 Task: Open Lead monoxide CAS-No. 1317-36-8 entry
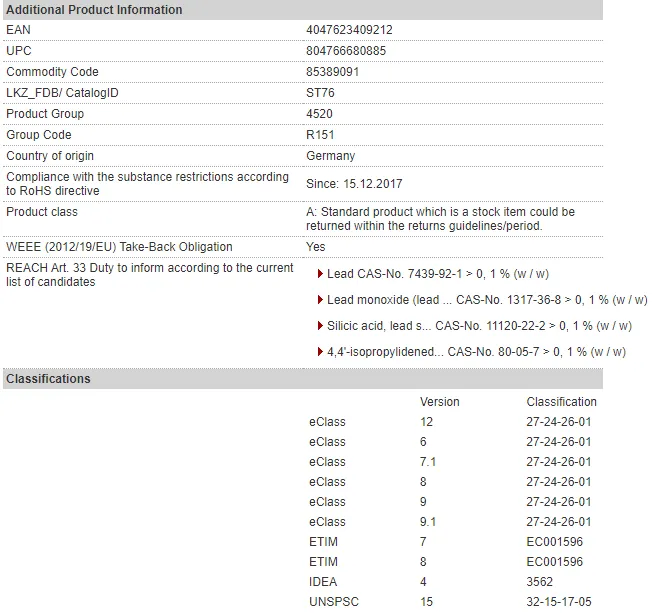tap(487, 299)
